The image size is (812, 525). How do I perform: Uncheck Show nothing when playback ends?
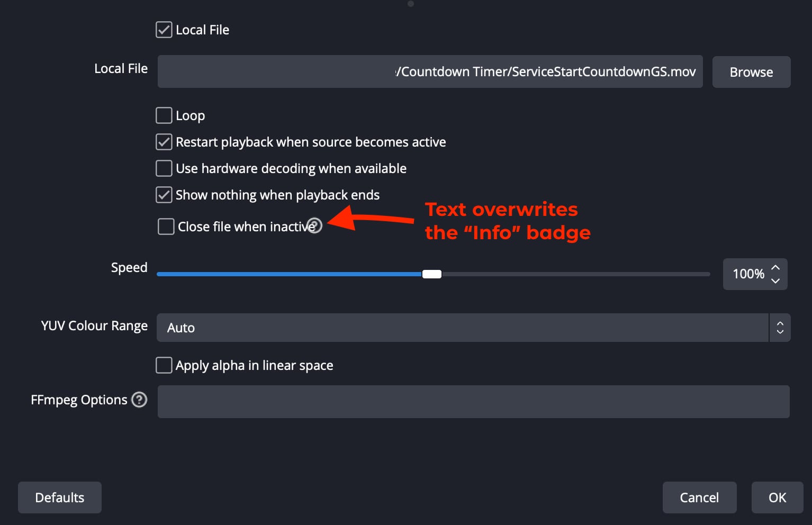pyautogui.click(x=164, y=194)
